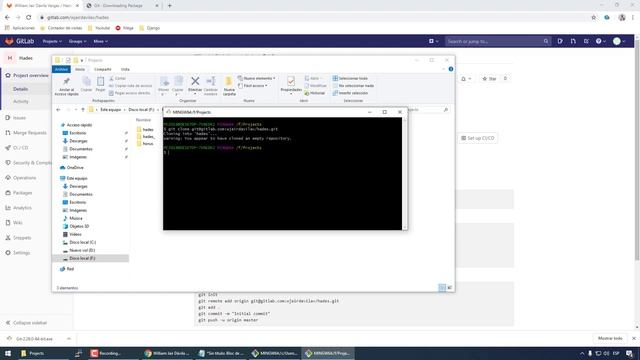Open the GitLab issues icon in navbar
The width and height of the screenshot is (640, 360).
(560, 41)
